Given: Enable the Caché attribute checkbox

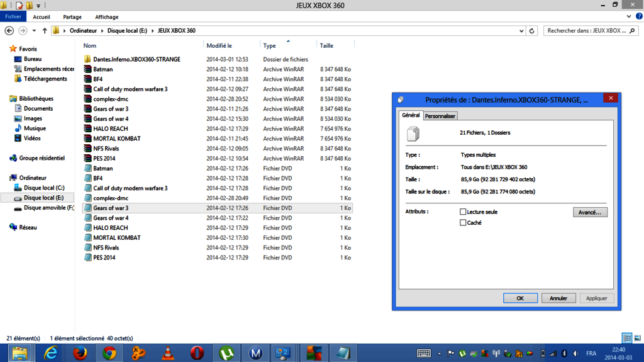Looking at the screenshot, I should click(463, 222).
